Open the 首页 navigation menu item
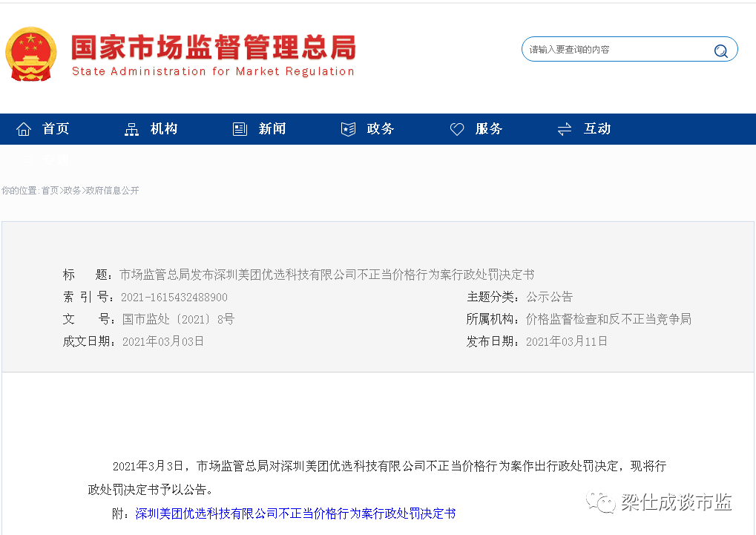 coord(56,129)
